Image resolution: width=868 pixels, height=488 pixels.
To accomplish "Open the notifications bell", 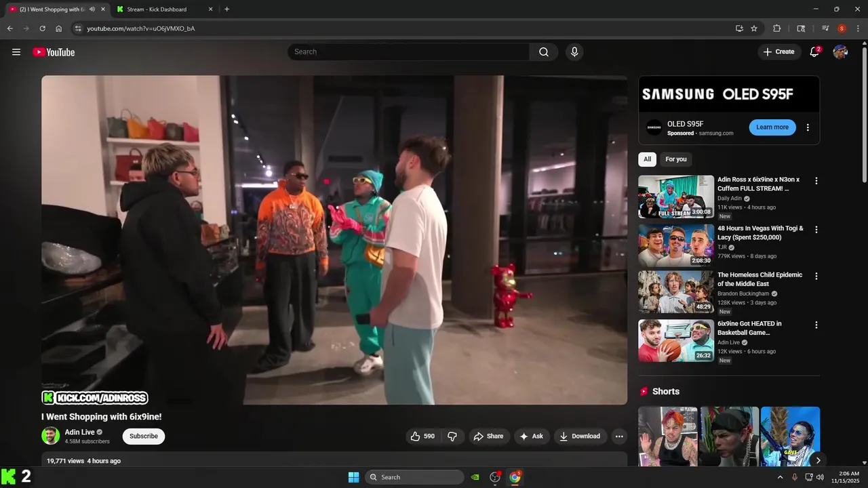I will 814,52.
